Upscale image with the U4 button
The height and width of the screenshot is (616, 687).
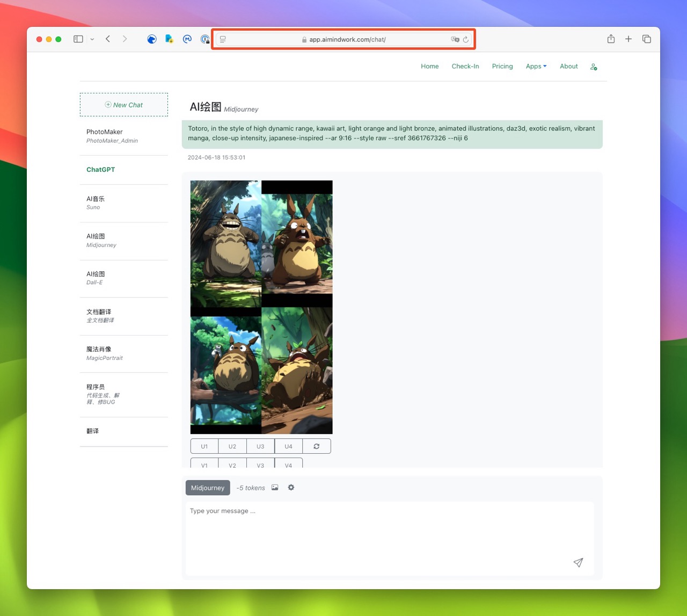coord(289,446)
